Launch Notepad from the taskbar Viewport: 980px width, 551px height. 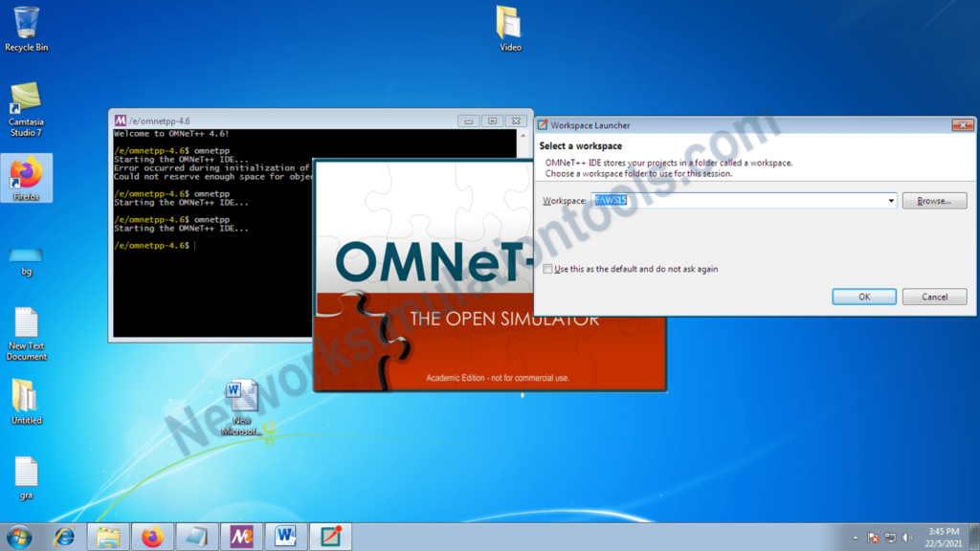196,536
